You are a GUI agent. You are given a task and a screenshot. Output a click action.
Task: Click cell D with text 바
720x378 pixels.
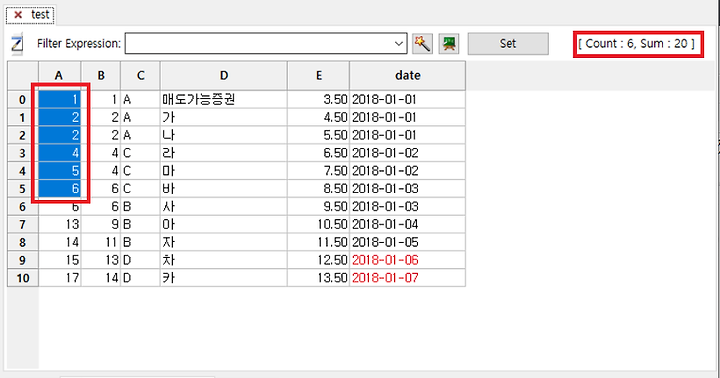coord(224,189)
